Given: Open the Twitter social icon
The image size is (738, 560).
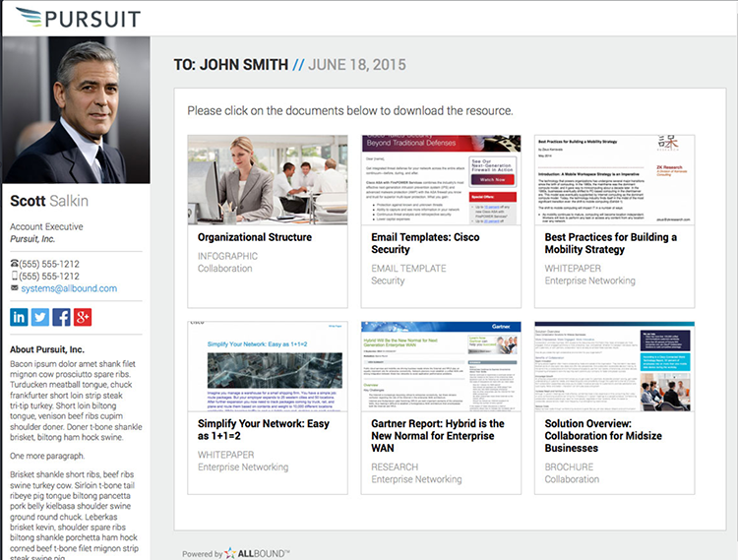Looking at the screenshot, I should coord(40,317).
